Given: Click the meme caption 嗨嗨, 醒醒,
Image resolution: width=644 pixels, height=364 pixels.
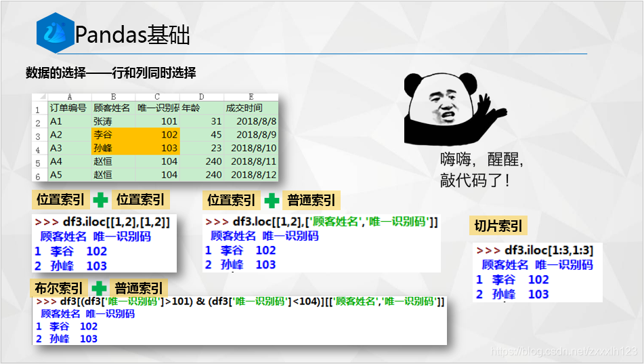Looking at the screenshot, I should [482, 159].
